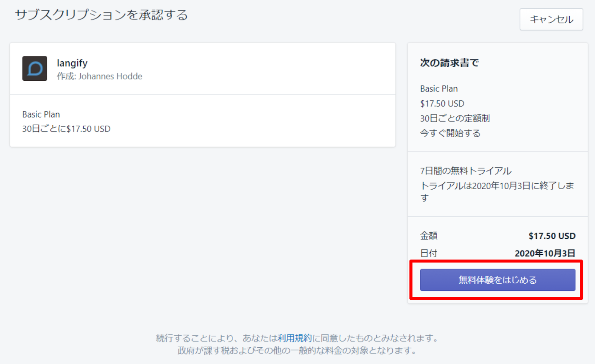
Task: Click the 30日ごとの定額制 text
Action: 455,118
